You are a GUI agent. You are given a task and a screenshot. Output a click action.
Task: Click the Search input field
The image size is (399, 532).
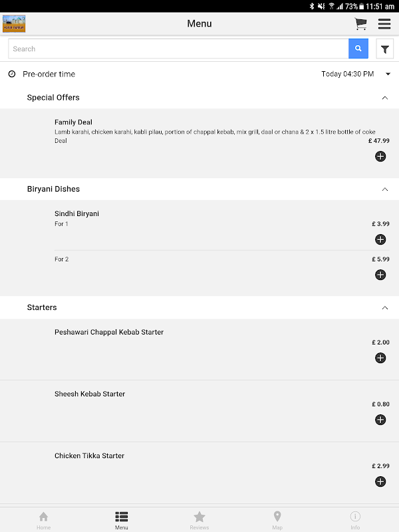tap(178, 49)
